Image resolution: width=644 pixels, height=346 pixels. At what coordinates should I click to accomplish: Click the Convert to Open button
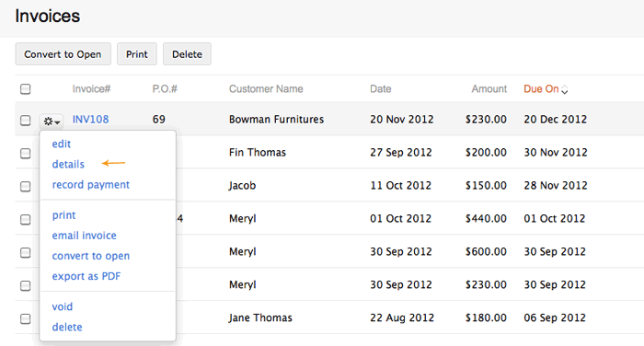(x=63, y=53)
